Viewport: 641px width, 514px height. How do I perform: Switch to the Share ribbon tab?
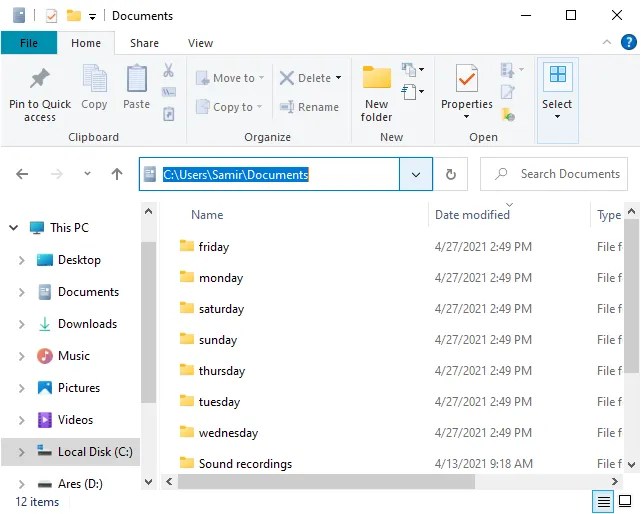(x=144, y=43)
